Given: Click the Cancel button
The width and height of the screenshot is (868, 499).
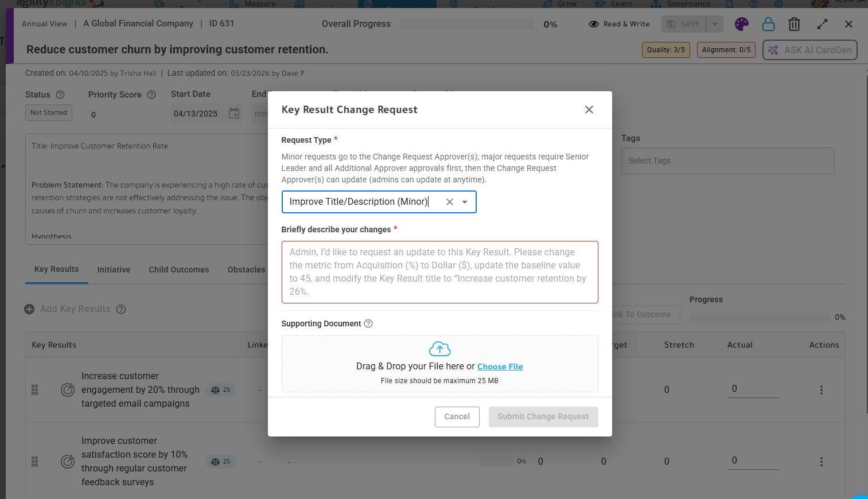Looking at the screenshot, I should (457, 417).
